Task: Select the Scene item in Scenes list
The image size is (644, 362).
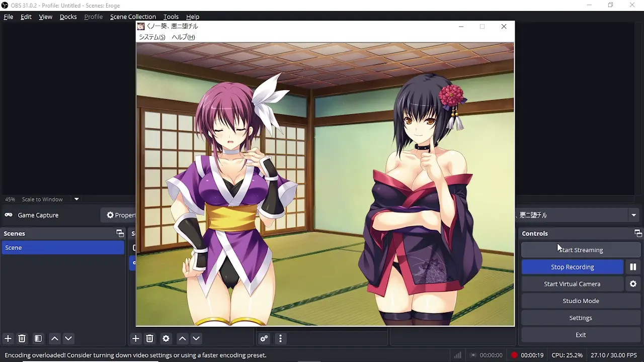Action: (63, 247)
